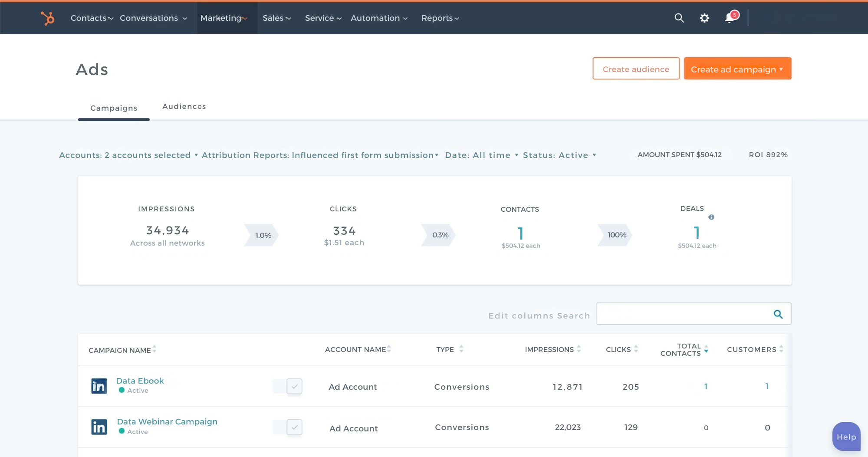Image resolution: width=868 pixels, height=457 pixels.
Task: Open the Marketing menu
Action: point(224,18)
